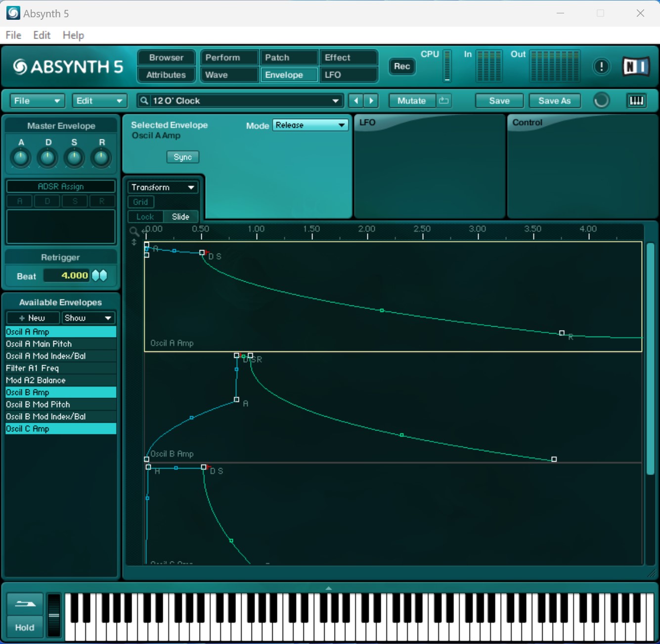Viewport: 660px width, 644px height.
Task: Select the Envelope tab
Action: pyautogui.click(x=289, y=75)
